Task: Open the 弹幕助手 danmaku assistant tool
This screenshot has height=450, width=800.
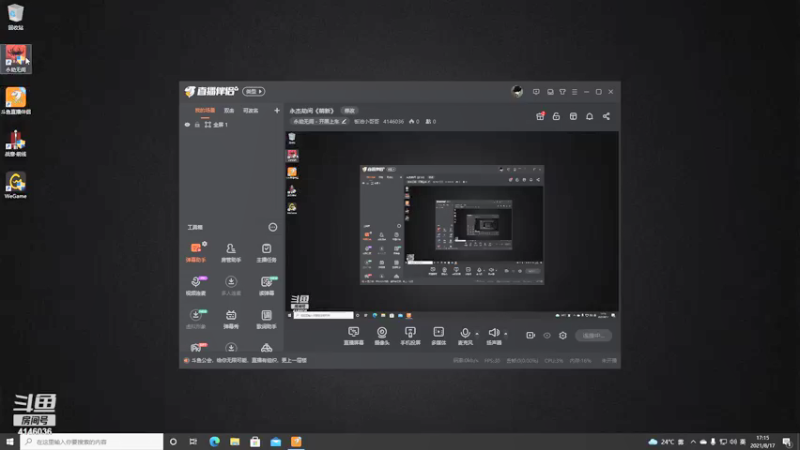Action: pyautogui.click(x=195, y=253)
